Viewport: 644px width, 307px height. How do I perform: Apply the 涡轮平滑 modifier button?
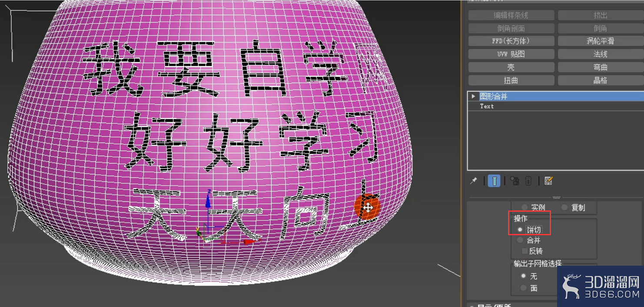[600, 41]
